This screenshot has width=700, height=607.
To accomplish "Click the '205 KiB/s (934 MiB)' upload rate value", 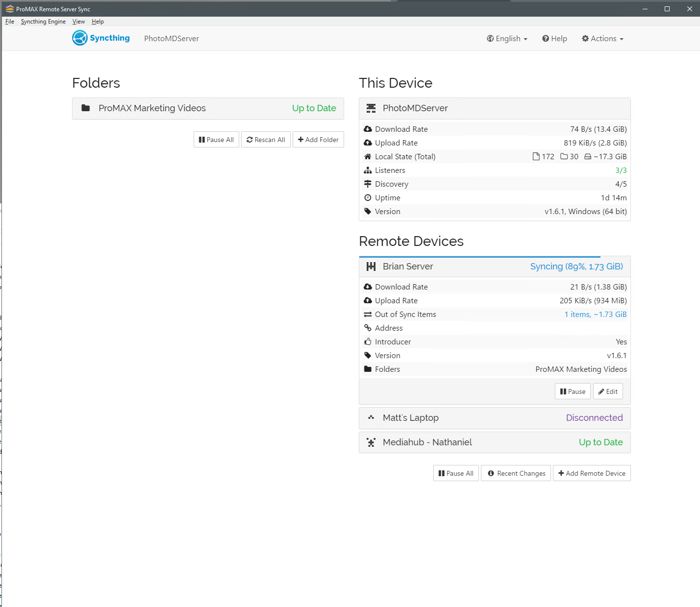I will pyautogui.click(x=593, y=301).
